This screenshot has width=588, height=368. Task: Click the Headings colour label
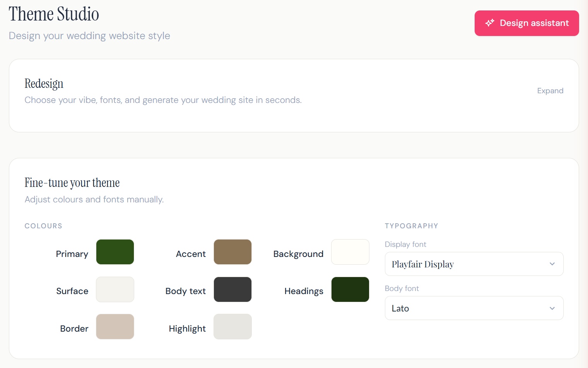[304, 291]
